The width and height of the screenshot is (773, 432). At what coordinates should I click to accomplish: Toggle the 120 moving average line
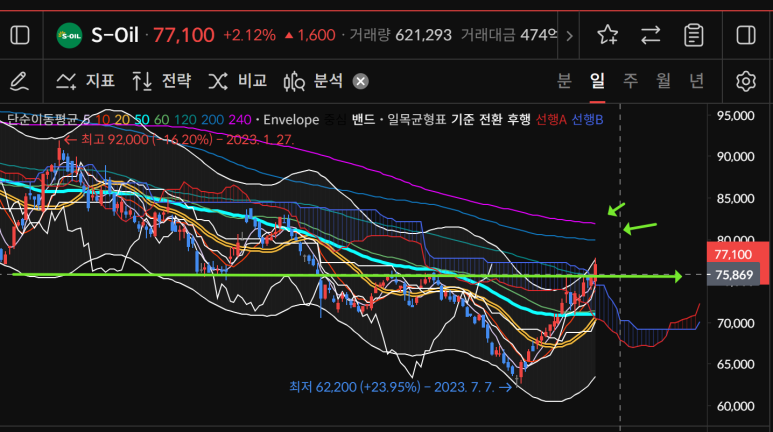pos(185,119)
